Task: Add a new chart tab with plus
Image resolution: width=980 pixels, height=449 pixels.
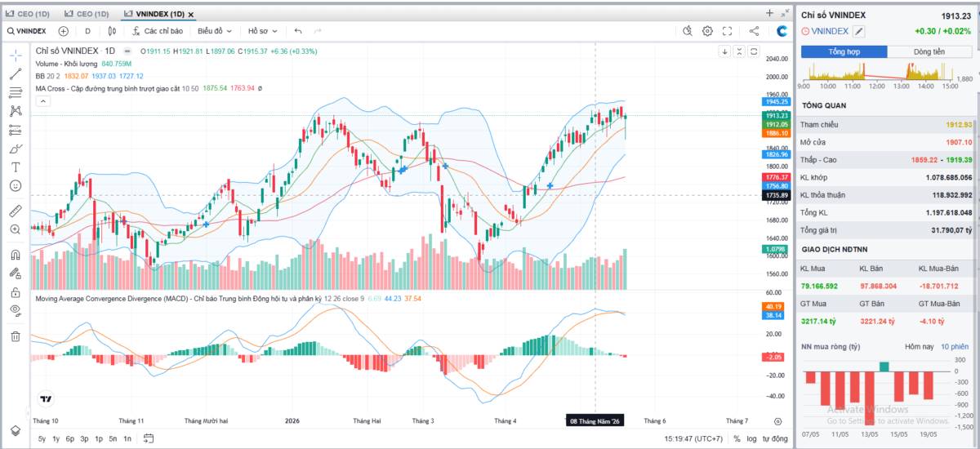Action: [x=769, y=13]
